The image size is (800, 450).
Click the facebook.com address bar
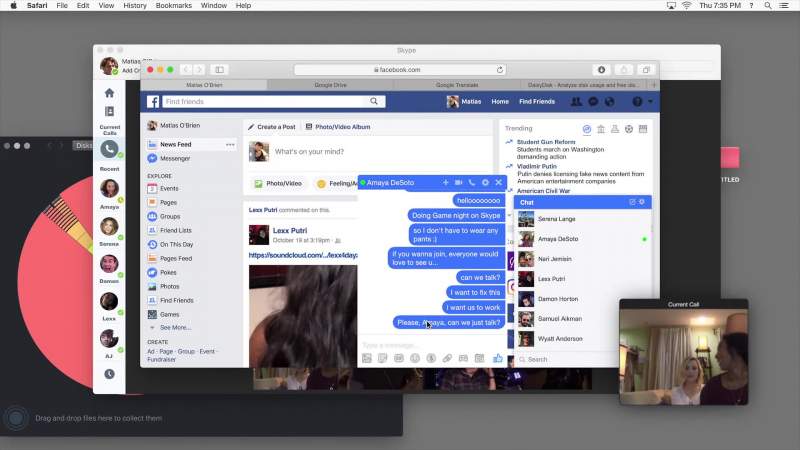[x=400, y=69]
